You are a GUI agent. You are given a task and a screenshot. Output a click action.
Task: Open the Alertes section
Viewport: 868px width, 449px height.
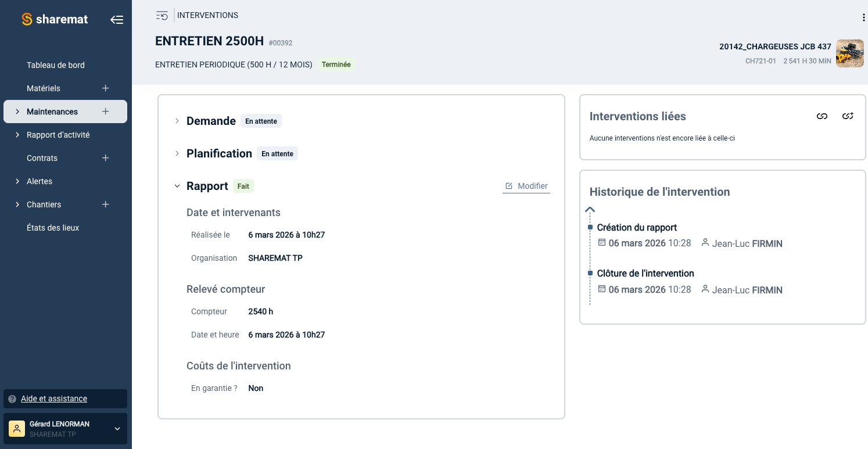pyautogui.click(x=40, y=181)
